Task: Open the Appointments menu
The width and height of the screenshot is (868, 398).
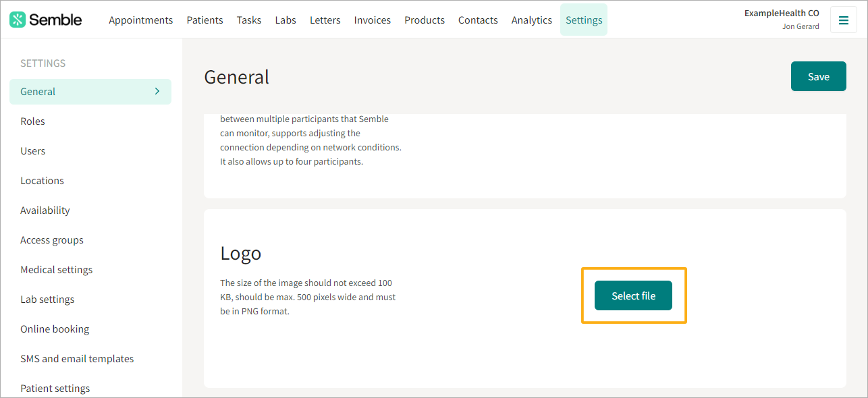Action: pos(141,20)
